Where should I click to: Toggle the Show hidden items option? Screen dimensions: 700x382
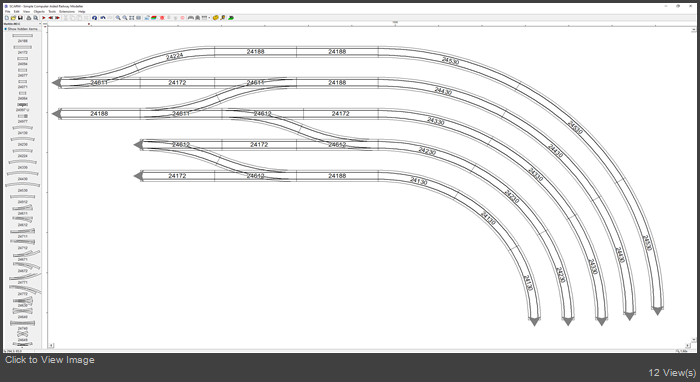point(21,29)
